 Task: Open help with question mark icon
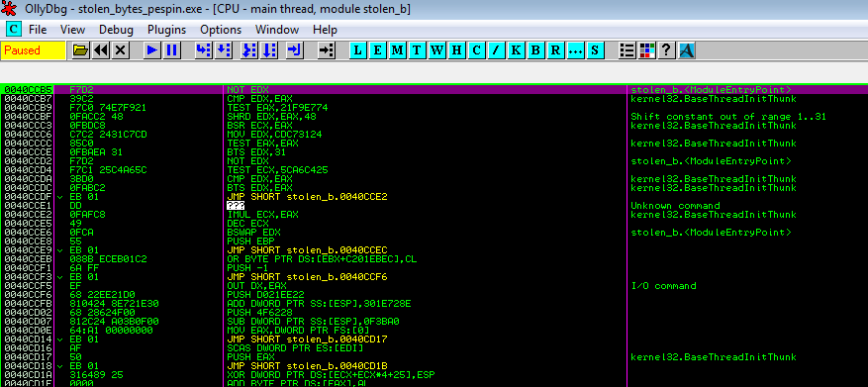[666, 50]
